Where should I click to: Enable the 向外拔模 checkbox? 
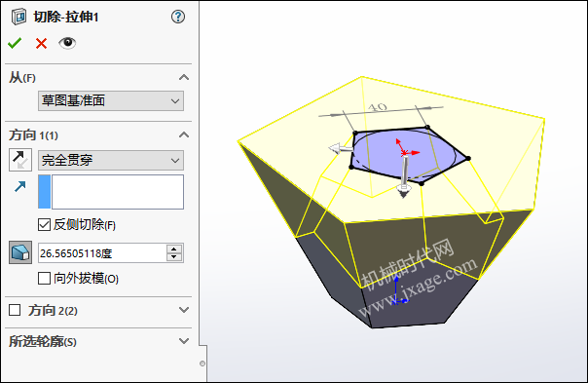(x=44, y=279)
